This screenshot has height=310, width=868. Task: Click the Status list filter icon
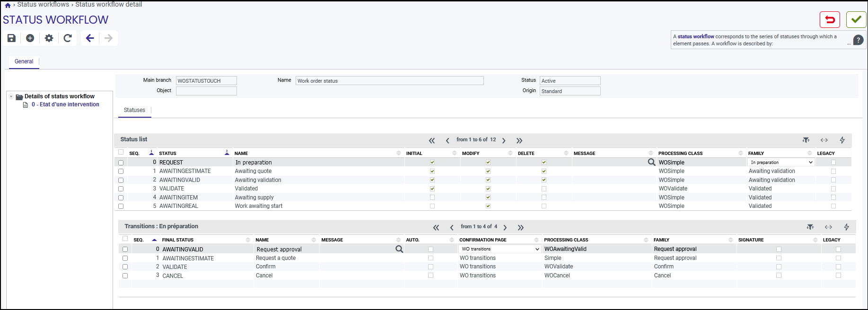[806, 140]
